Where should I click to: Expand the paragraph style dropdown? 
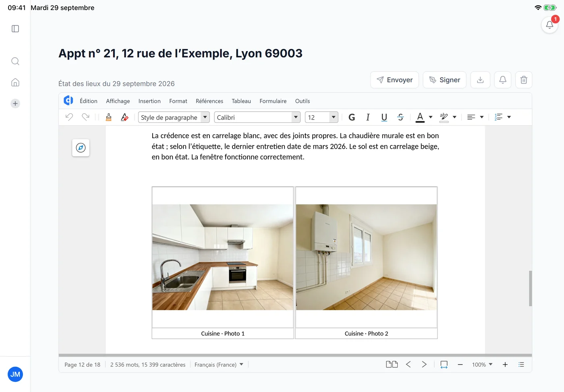[x=205, y=117]
